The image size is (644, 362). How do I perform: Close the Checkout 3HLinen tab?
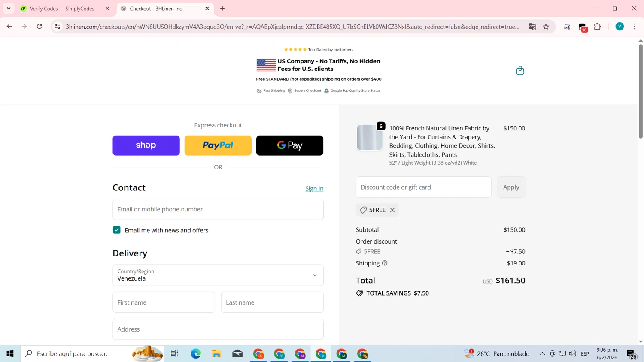[x=207, y=9]
